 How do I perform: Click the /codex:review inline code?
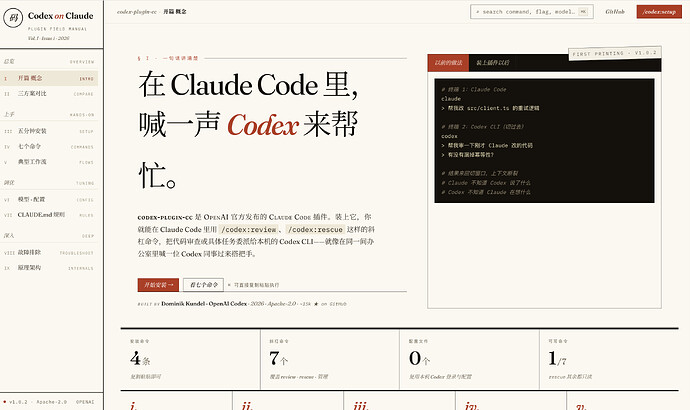coord(249,230)
